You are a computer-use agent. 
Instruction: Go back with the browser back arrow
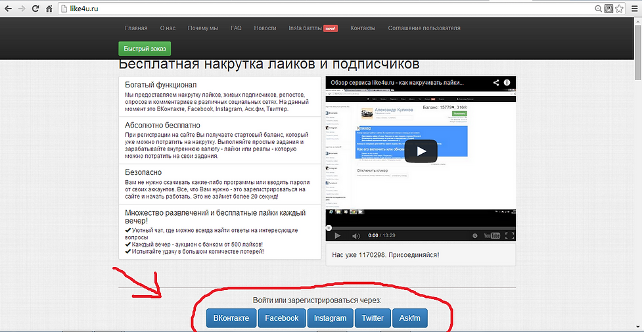point(8,8)
